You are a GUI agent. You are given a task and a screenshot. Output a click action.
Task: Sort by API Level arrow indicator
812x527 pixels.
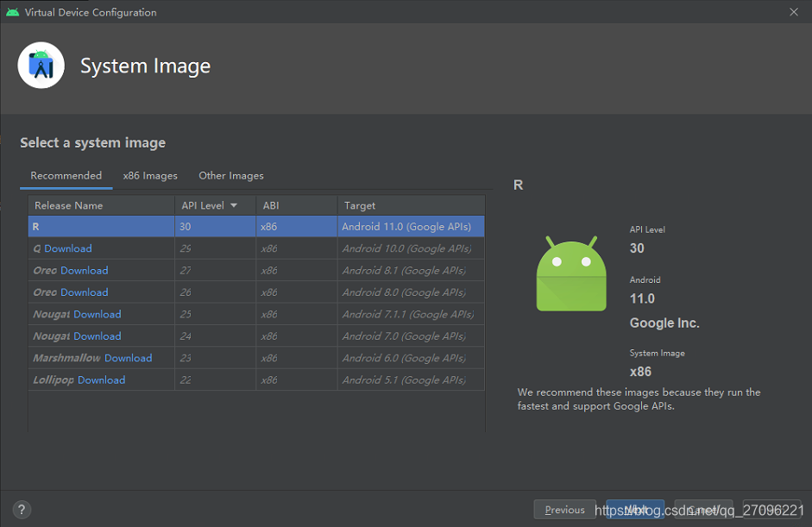(234, 205)
